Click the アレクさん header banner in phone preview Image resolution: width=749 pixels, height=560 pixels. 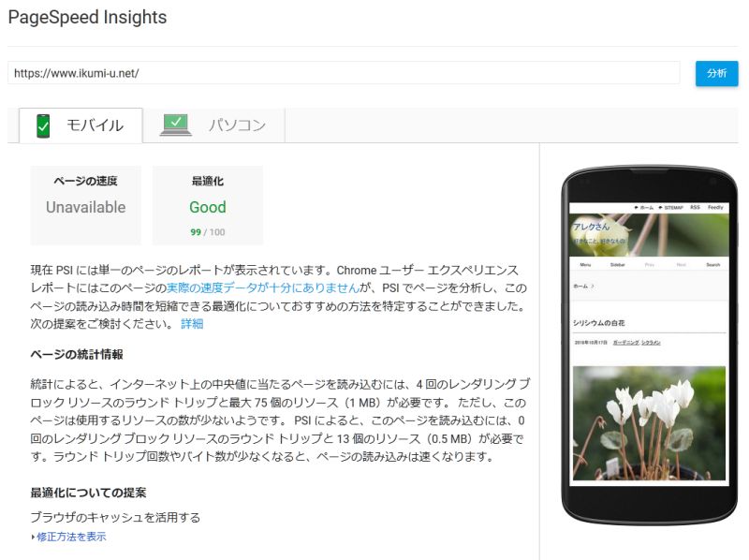click(649, 235)
